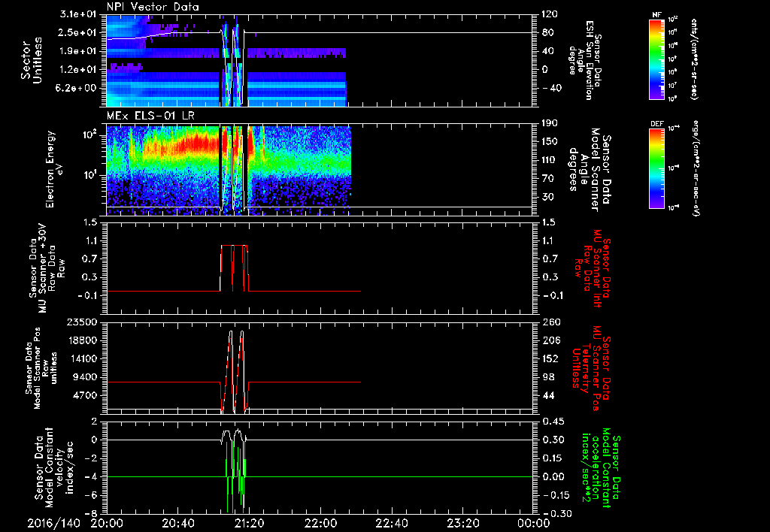
Task: Click the Model Scanner Angle degrees axis title
Action: [x=589, y=170]
